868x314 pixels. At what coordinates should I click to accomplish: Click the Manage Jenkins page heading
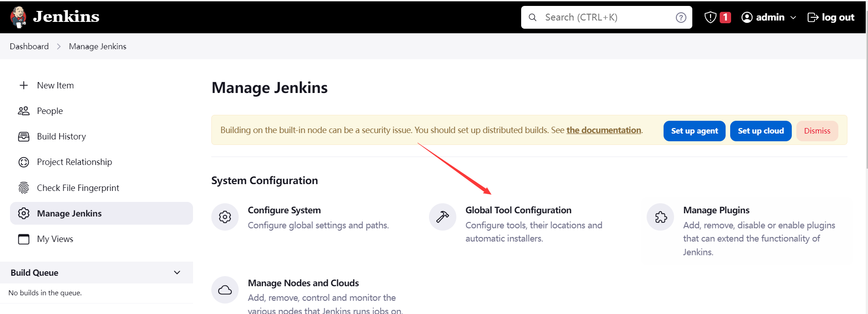pyautogui.click(x=270, y=88)
